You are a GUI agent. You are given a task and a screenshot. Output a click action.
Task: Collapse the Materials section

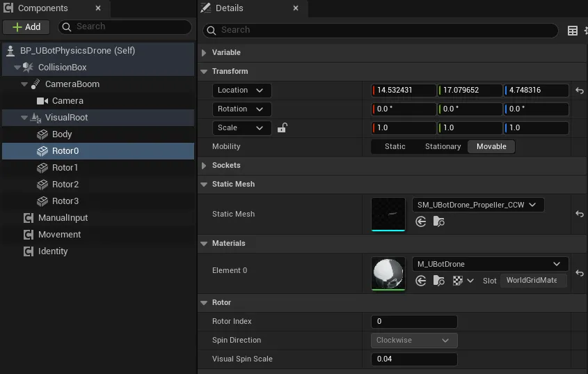(204, 244)
